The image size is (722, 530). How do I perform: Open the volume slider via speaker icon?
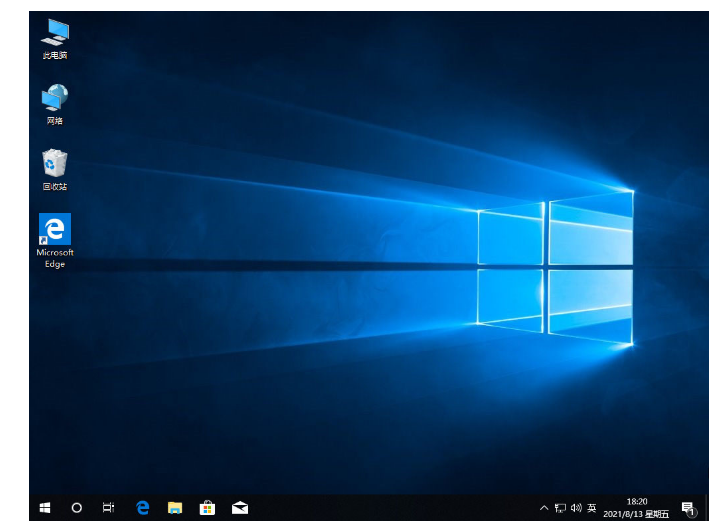point(576,508)
